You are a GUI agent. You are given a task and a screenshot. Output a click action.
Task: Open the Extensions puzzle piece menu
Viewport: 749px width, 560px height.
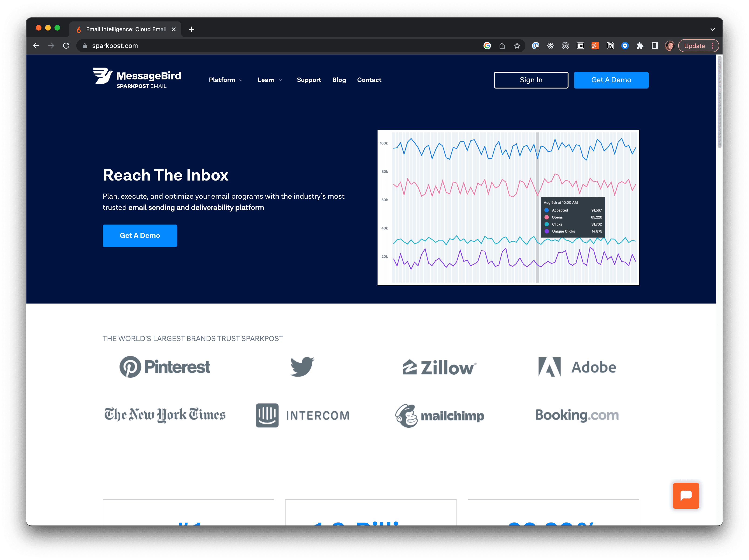[x=640, y=46]
